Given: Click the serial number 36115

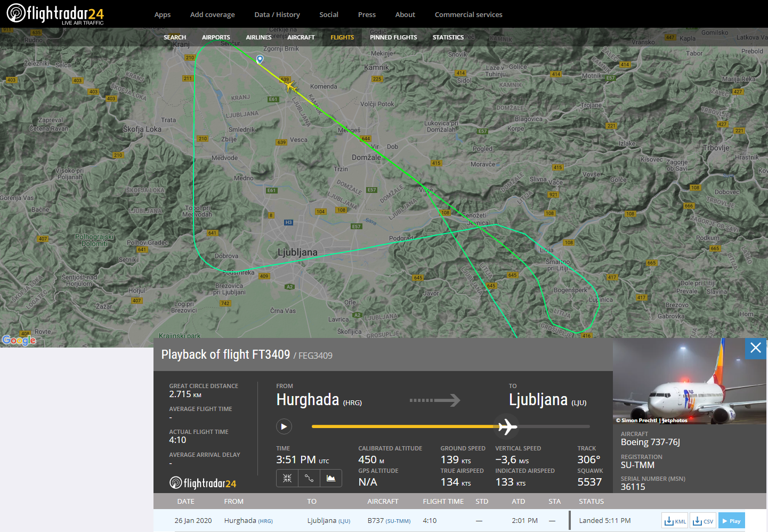Looking at the screenshot, I should 633,487.
